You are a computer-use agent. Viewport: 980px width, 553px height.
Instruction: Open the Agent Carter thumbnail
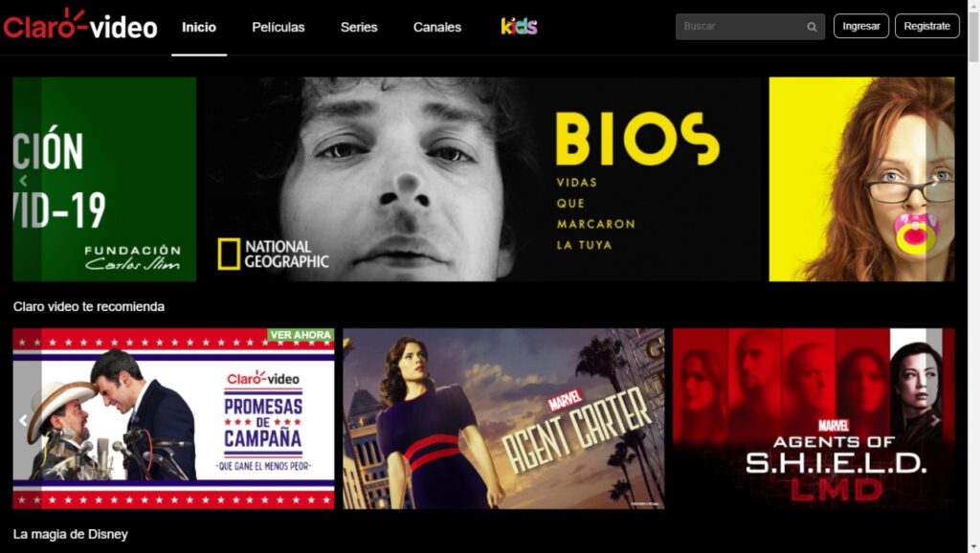(503, 419)
